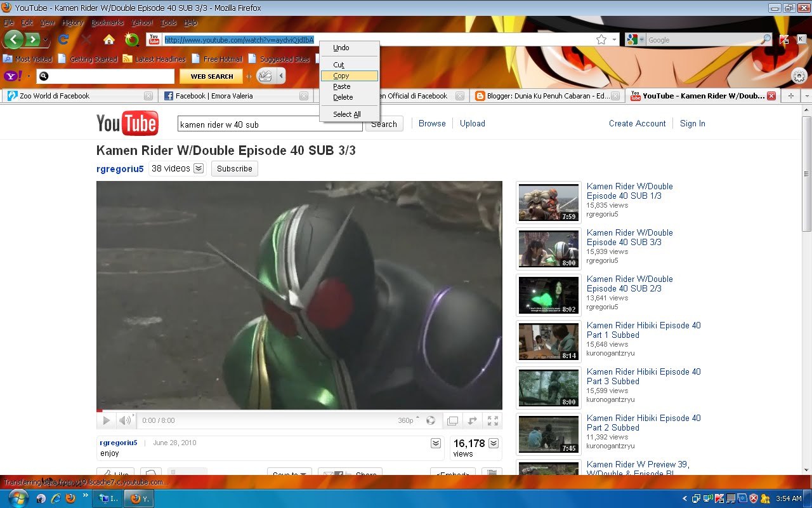
Task: Choose Copy from the context menu
Action: [350, 76]
